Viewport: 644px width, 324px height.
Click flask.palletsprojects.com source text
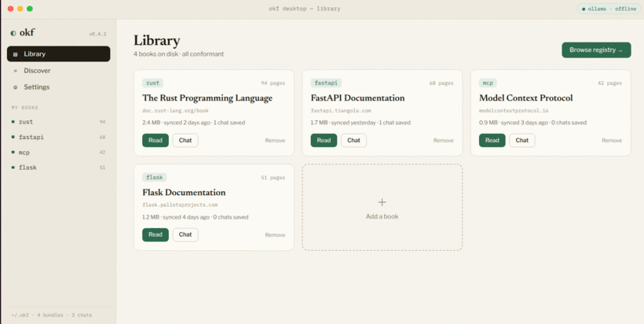click(x=180, y=204)
